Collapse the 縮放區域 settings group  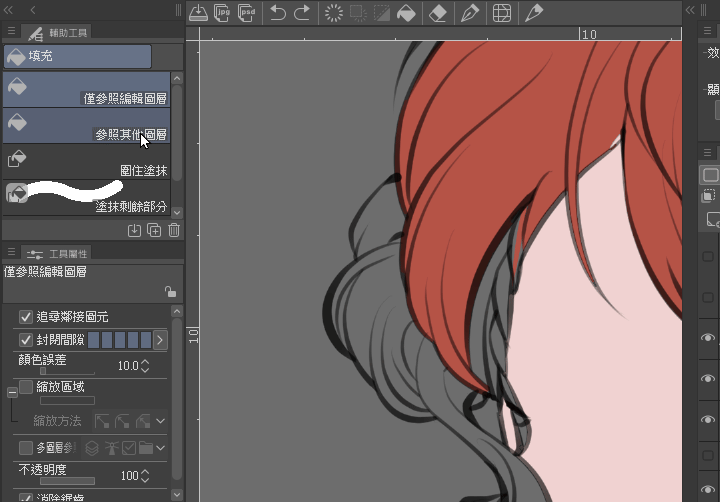pos(11,390)
